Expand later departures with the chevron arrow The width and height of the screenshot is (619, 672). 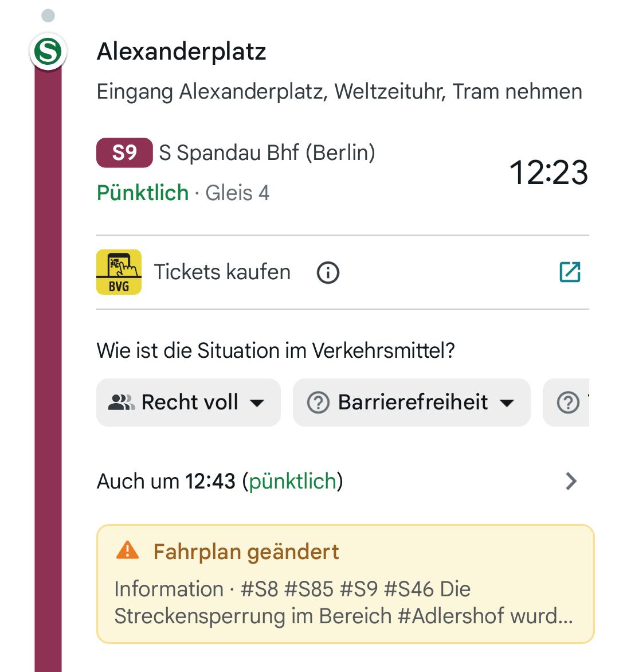[571, 481]
